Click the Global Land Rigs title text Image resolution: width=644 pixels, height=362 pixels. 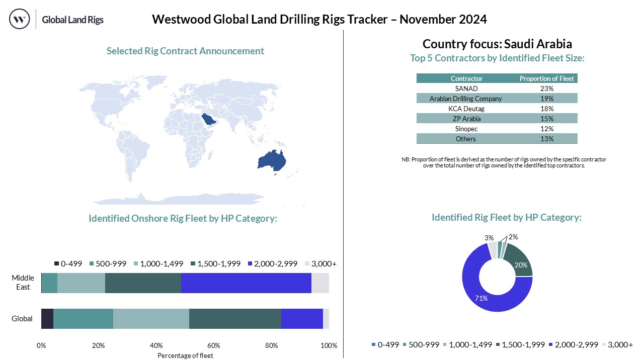pyautogui.click(x=72, y=20)
